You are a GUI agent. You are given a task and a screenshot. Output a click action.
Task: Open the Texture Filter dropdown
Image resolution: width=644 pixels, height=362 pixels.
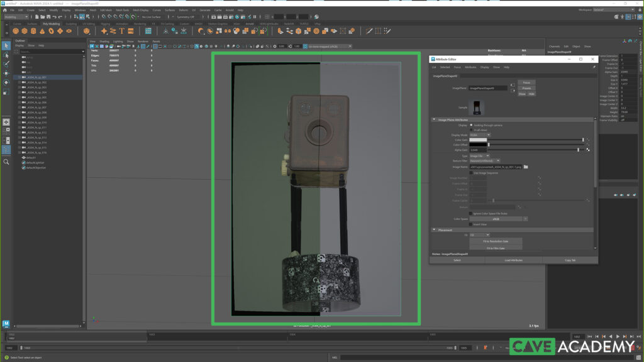[485, 160]
